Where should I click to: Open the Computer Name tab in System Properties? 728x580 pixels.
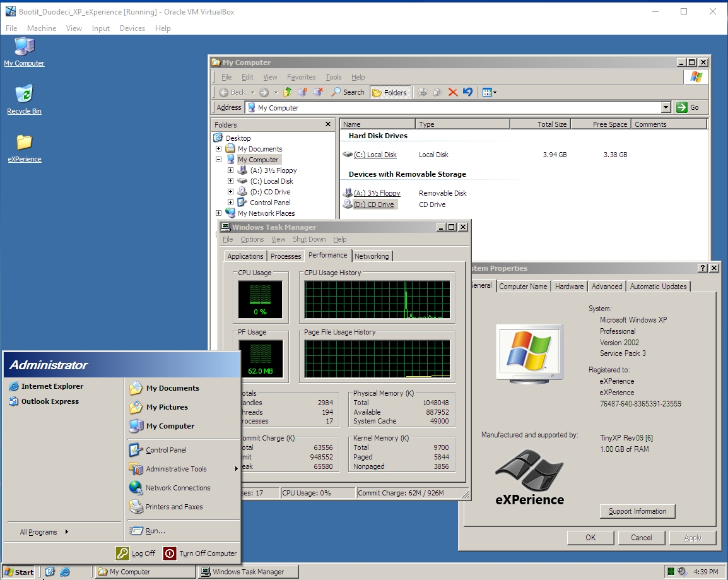[523, 287]
